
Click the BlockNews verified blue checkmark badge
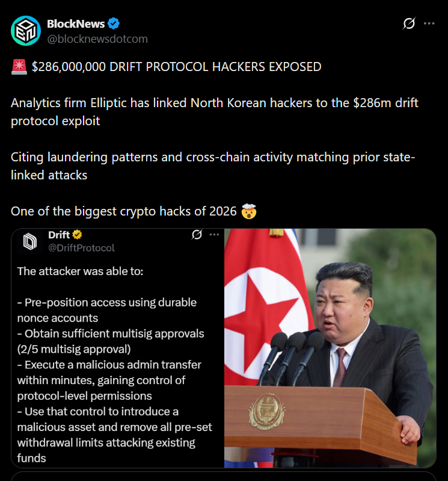tap(114, 23)
